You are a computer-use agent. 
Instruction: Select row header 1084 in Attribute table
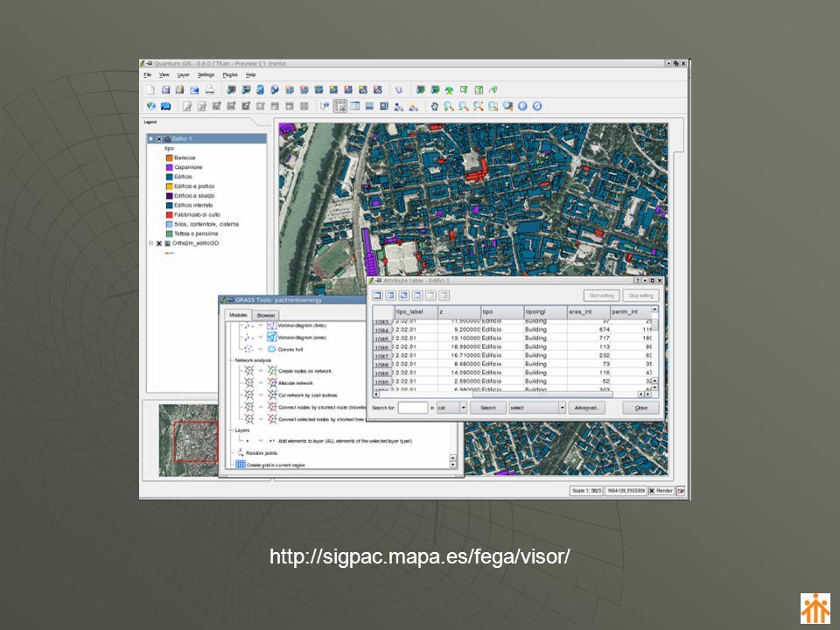383,330
